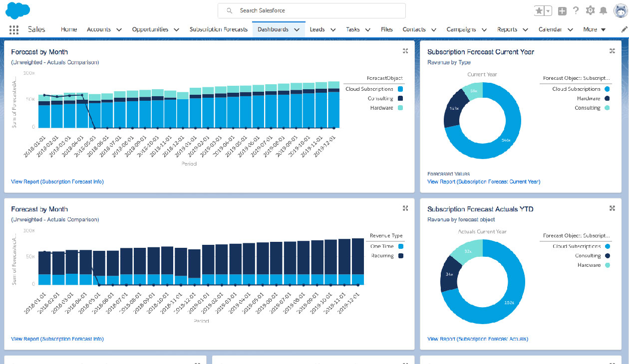Expand the top Forecast by Month chart
629x364 pixels.
pyautogui.click(x=406, y=51)
